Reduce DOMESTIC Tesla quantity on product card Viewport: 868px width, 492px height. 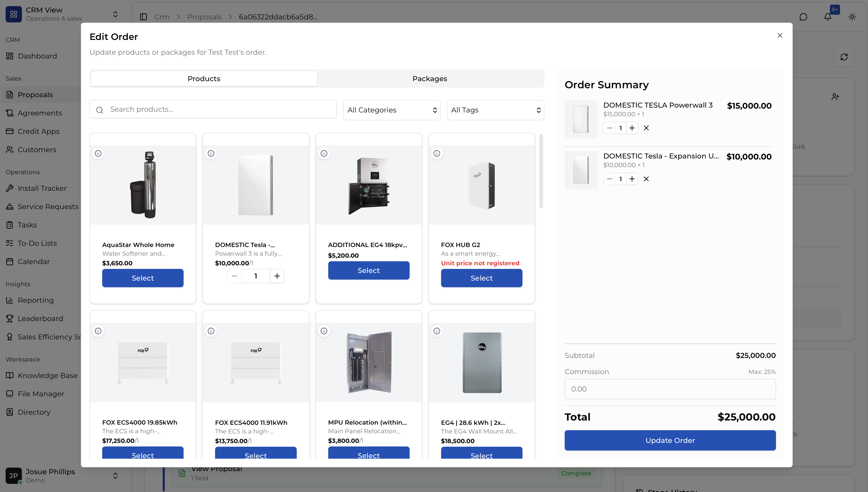point(234,276)
